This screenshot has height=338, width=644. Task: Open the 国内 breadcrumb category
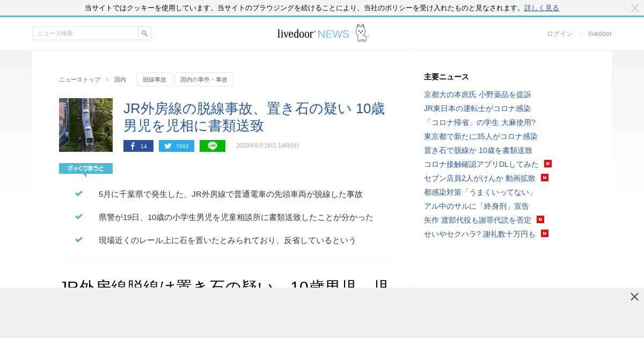point(120,79)
